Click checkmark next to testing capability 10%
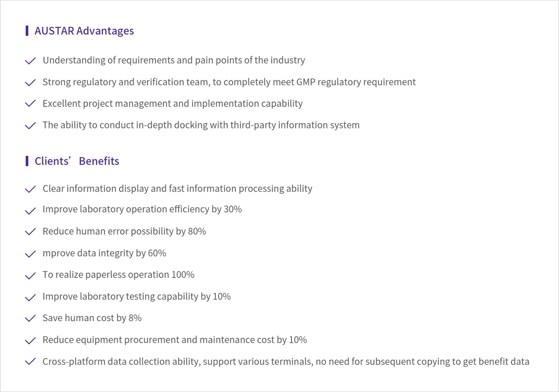The width and height of the screenshot is (559, 392). (30, 297)
